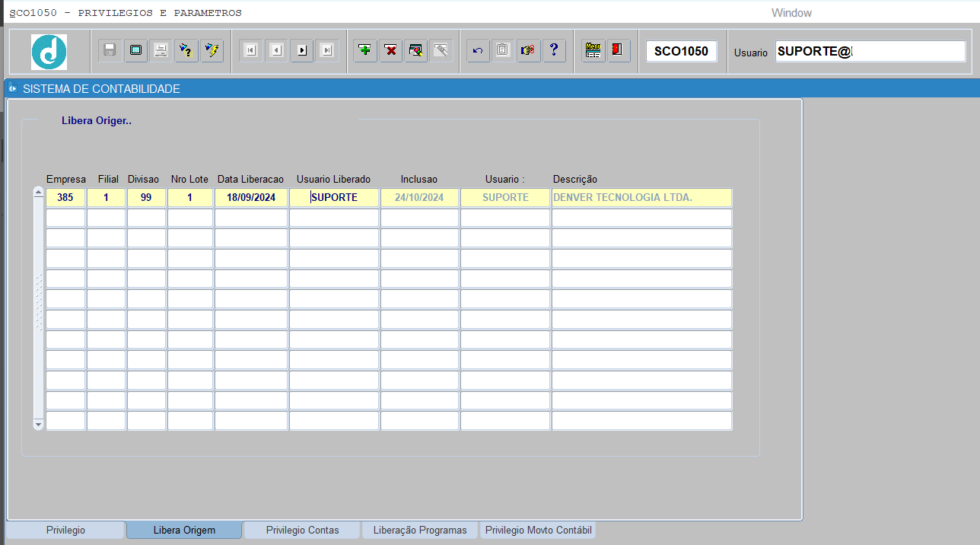Click the red exit door icon
The height and width of the screenshot is (545, 980).
[x=619, y=51]
